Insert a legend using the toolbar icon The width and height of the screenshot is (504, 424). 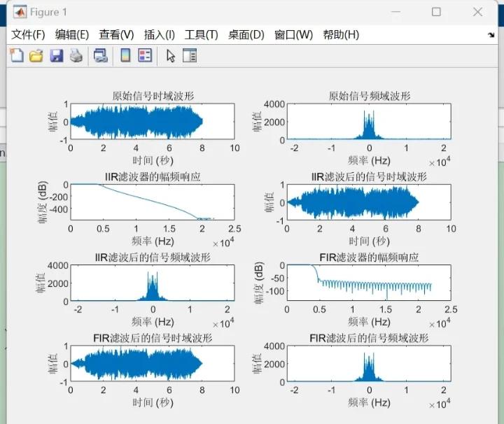[x=145, y=55]
